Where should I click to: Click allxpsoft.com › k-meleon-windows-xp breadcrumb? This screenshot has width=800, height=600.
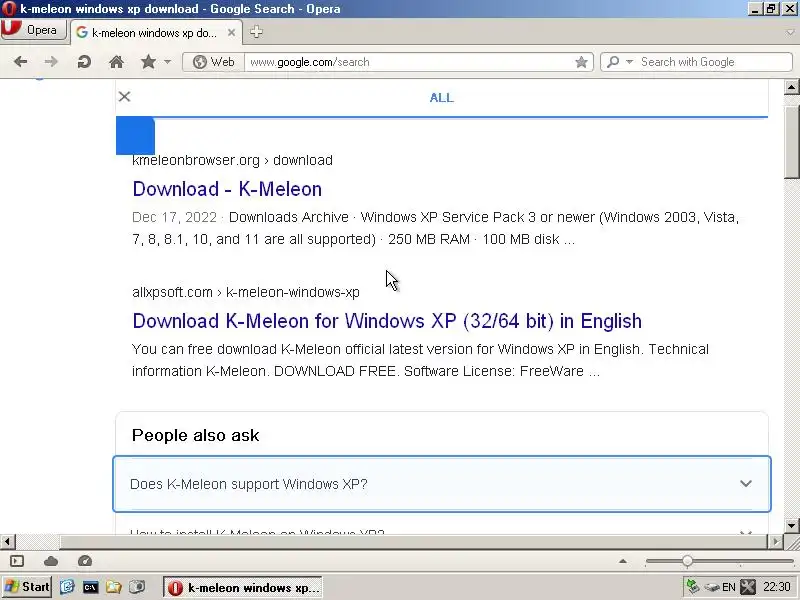(245, 292)
